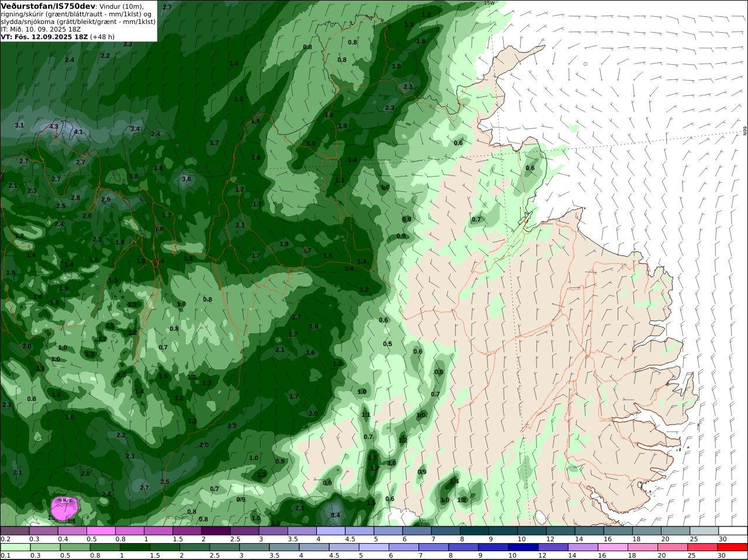Image resolution: width=748 pixels, height=560 pixels.
Task: Click the 3.1 precipitation value on the map
Action: (x=19, y=125)
